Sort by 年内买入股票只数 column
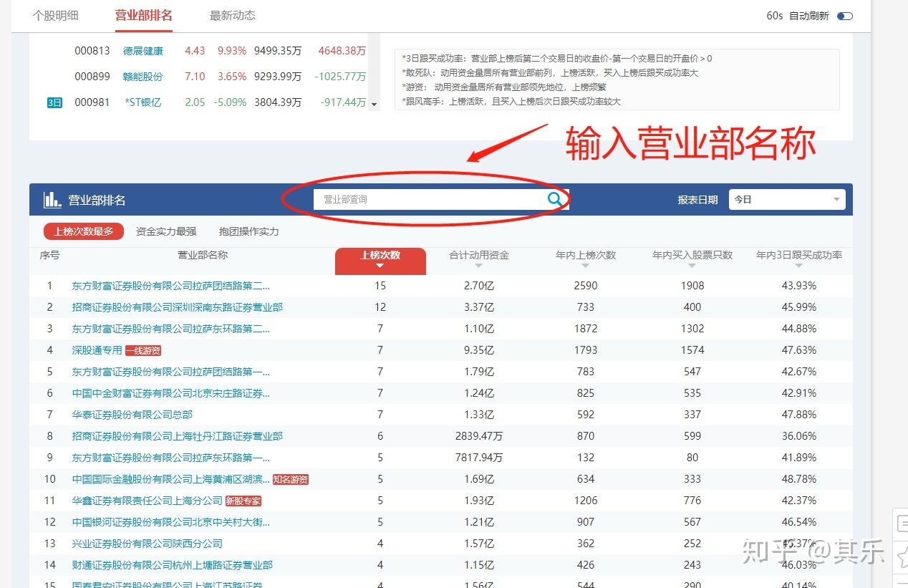The width and height of the screenshot is (908, 588). (x=692, y=259)
